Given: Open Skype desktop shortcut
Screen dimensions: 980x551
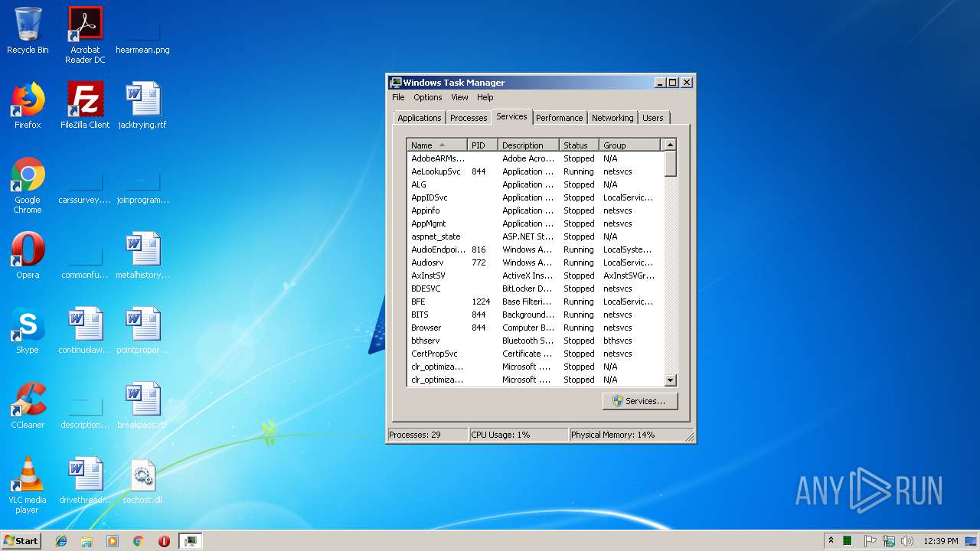Looking at the screenshot, I should click(x=28, y=331).
